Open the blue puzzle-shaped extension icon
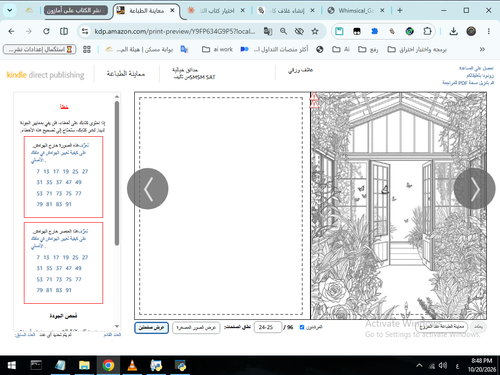The image size is (500, 375). pos(375,31)
